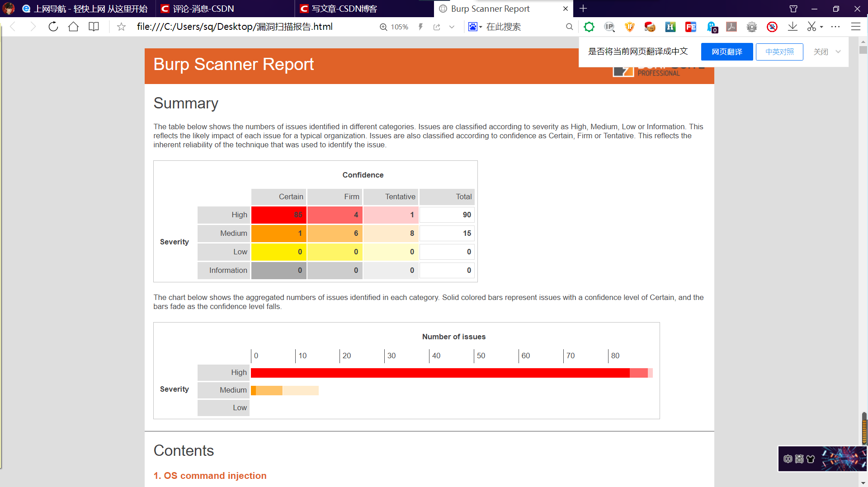
Task: Click the Medium/Tentative cell showing 8
Action: (391, 234)
